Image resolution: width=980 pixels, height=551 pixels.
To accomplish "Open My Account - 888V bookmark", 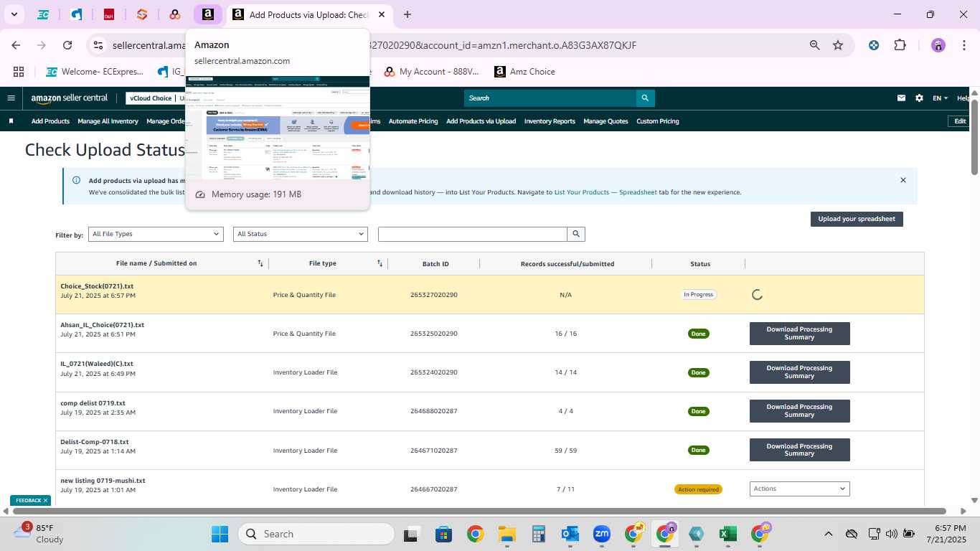I will 431,72.
